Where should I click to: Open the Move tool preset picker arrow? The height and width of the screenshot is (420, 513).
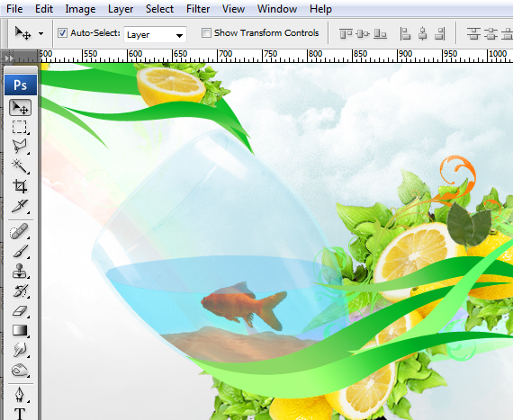click(x=40, y=33)
